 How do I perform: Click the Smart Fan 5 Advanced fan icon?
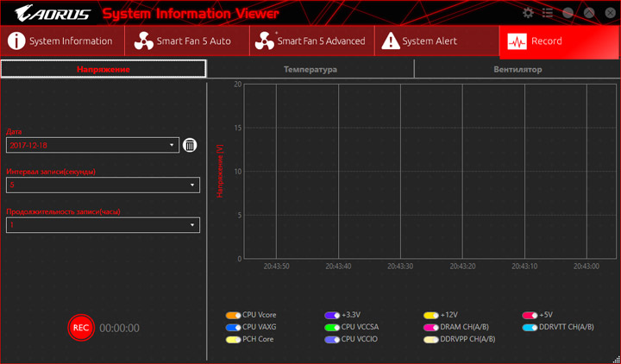click(265, 41)
